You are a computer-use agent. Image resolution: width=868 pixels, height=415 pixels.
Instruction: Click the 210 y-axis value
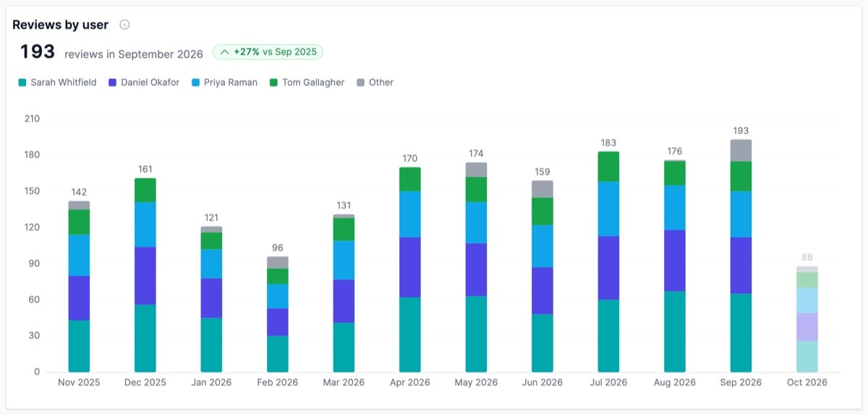(32, 119)
